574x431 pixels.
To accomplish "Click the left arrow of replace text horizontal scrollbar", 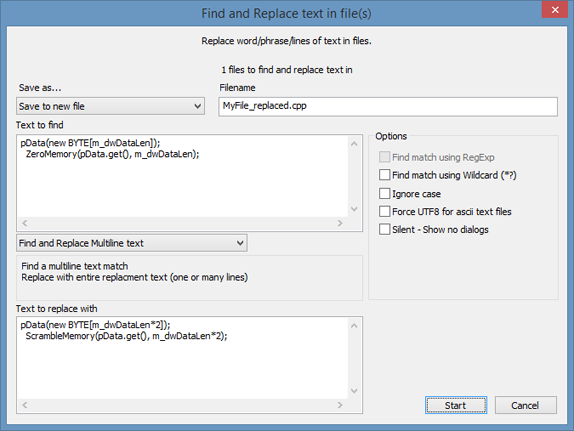I will coord(25,405).
